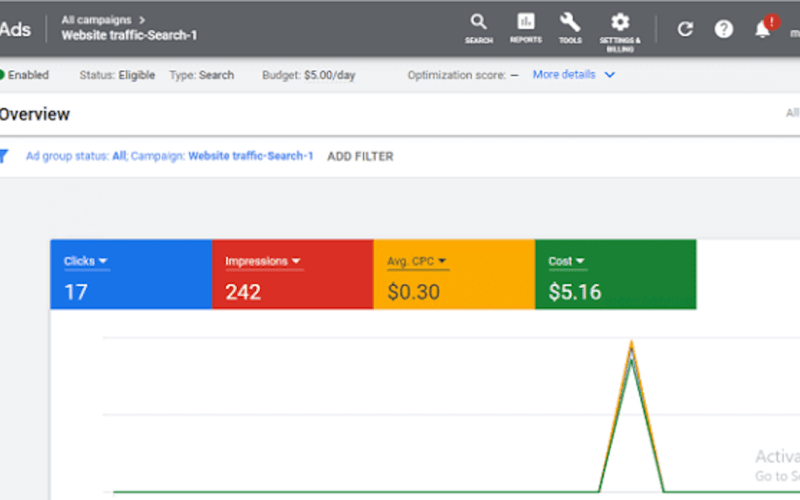The height and width of the screenshot is (500, 800).
Task: Click the Type: Search text
Action: pos(202,75)
